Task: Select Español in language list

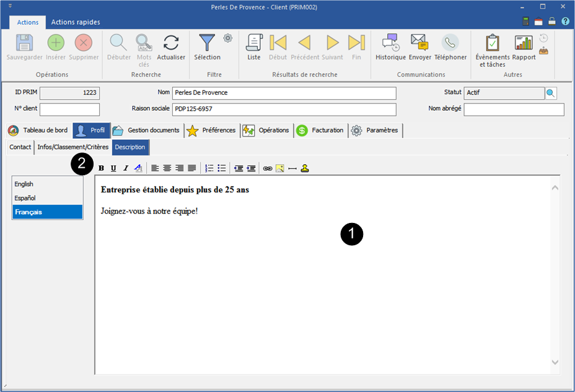Action: pyautogui.click(x=47, y=198)
